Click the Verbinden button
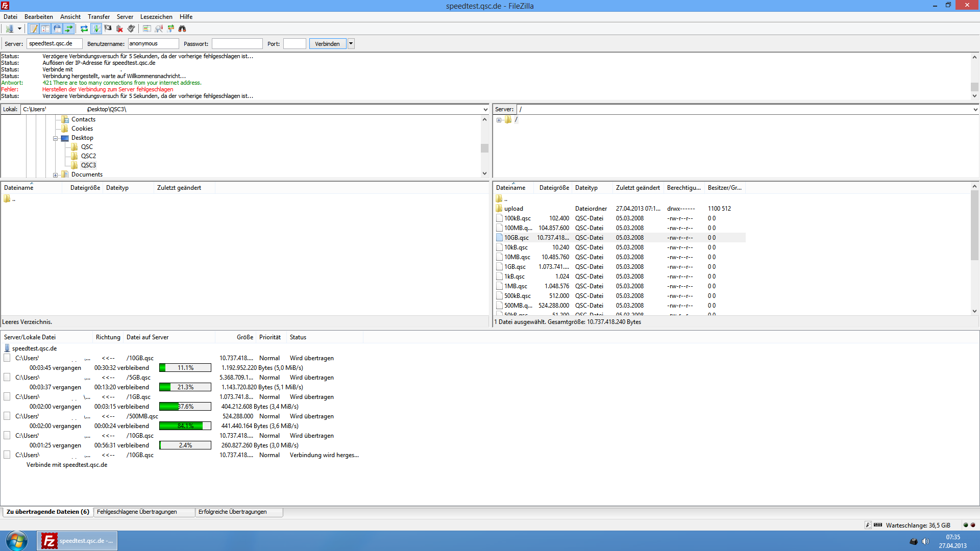 tap(327, 44)
